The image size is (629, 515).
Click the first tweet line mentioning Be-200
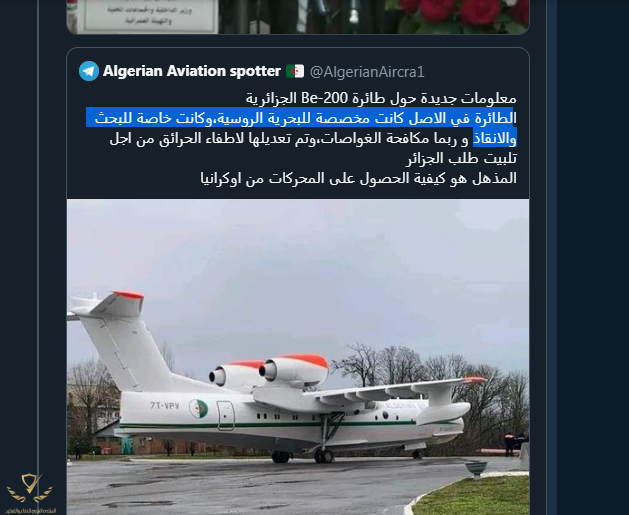pos(381,98)
